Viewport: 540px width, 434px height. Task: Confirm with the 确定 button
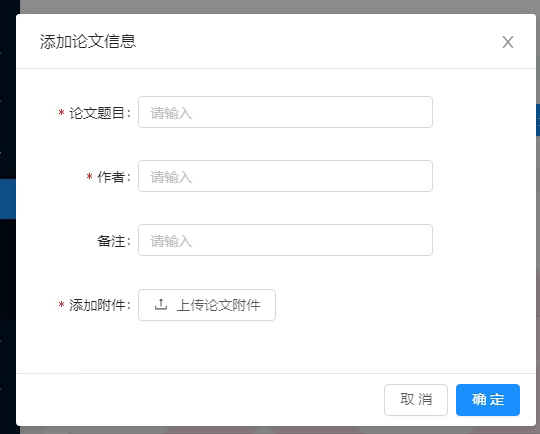tap(488, 400)
